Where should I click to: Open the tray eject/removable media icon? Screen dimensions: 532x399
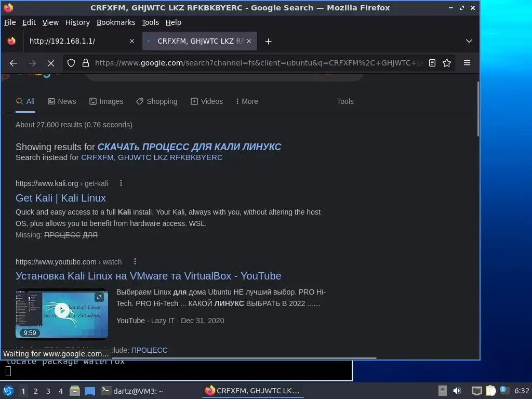[443, 391]
